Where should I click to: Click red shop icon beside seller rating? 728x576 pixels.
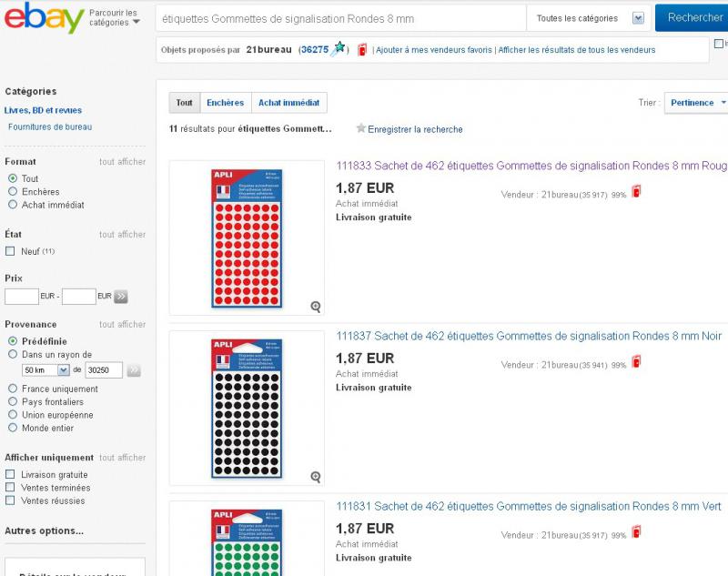(x=362, y=50)
